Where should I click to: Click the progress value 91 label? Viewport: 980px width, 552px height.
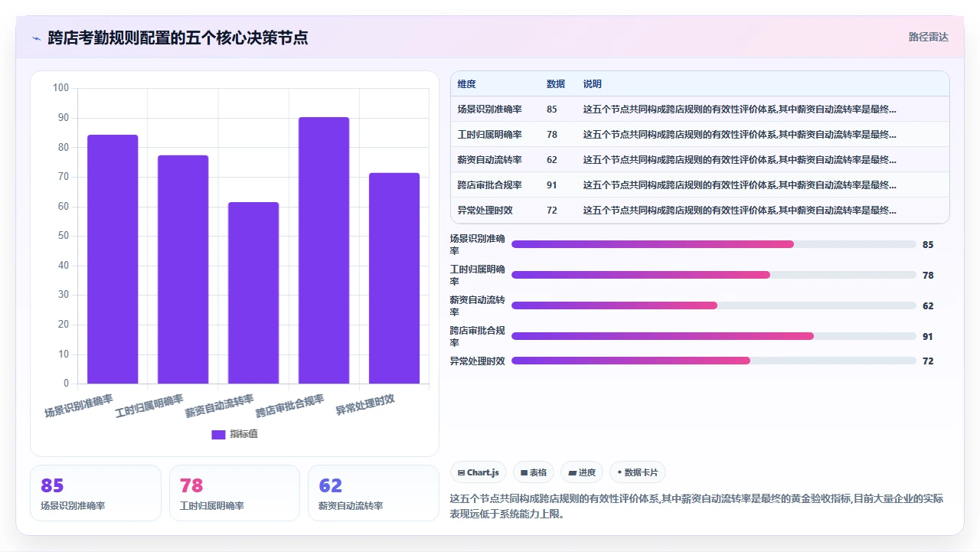928,336
